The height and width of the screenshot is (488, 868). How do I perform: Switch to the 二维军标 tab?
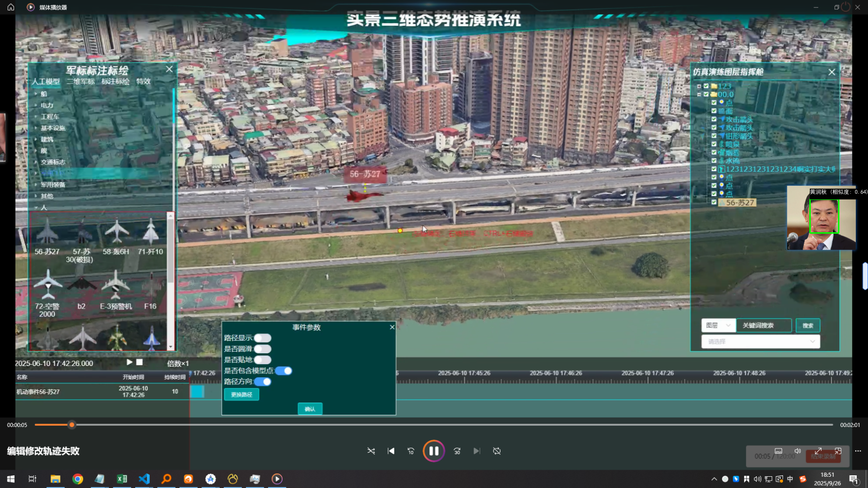point(80,81)
